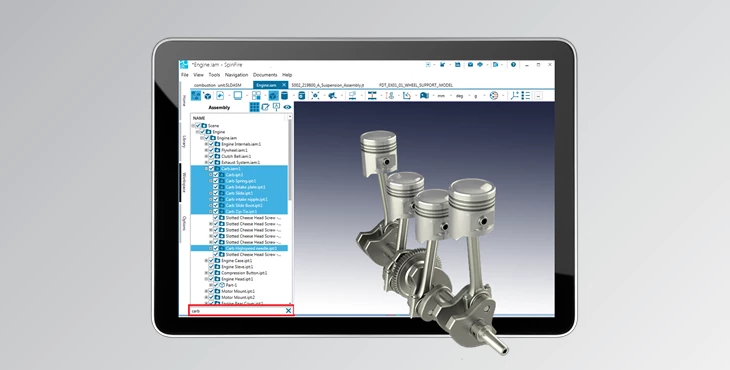Close the Engine.iam tab

(284, 85)
